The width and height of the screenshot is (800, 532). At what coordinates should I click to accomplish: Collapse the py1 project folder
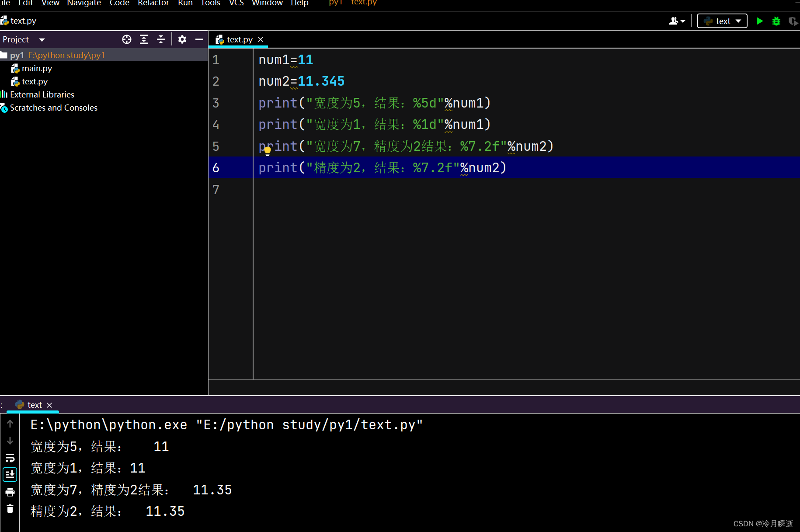[x=17, y=55]
